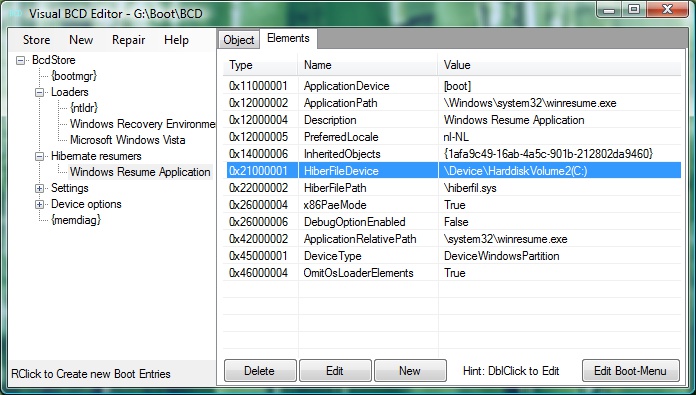This screenshot has height=395, width=696.
Task: Select the {bootmgr} tree entry
Action: tap(74, 76)
